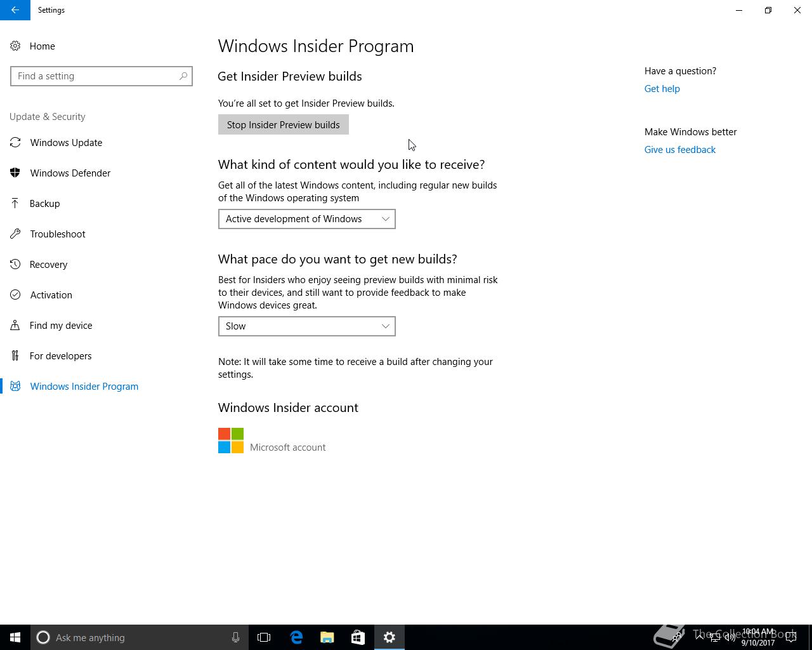This screenshot has width=812, height=650.
Task: Click the taskbar clock and date
Action: pos(758,637)
